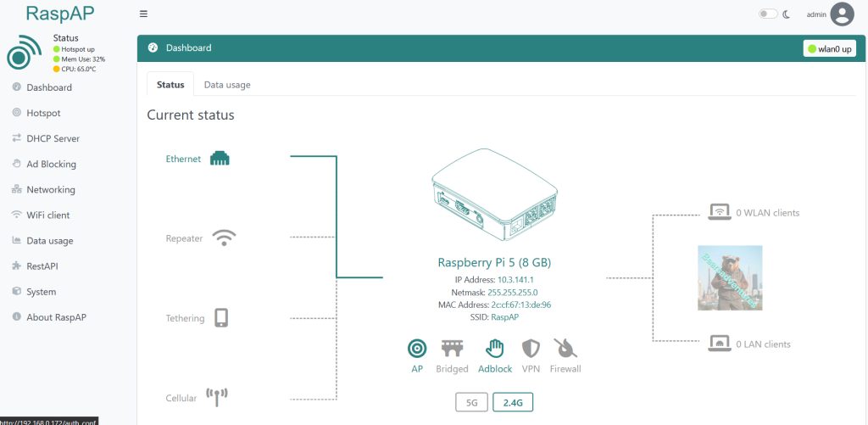This screenshot has width=868, height=425.
Task: Open Networking in the sidebar
Action: (x=51, y=189)
